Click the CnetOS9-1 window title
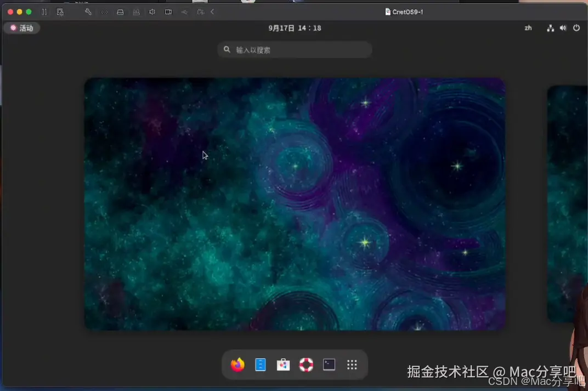 (404, 12)
